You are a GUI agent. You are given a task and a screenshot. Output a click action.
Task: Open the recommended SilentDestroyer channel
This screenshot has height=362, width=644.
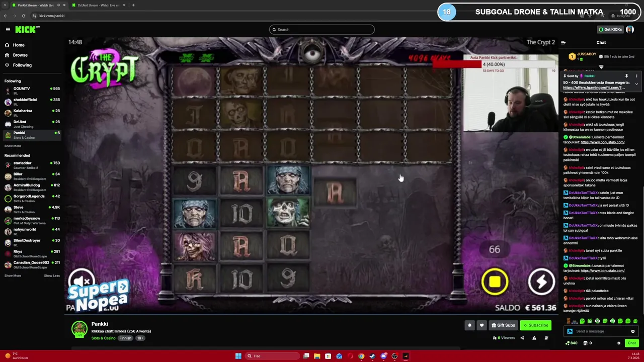32,242
